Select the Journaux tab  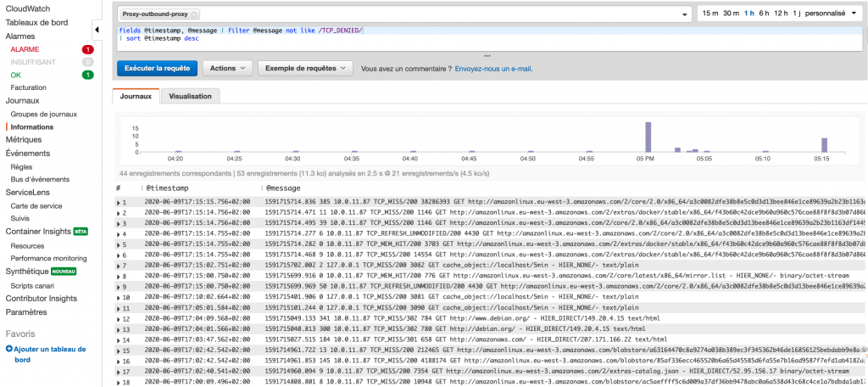tap(136, 97)
